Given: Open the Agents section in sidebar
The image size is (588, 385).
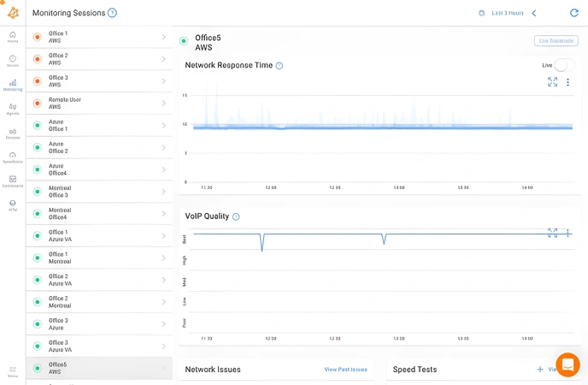Looking at the screenshot, I should pyautogui.click(x=13, y=110).
